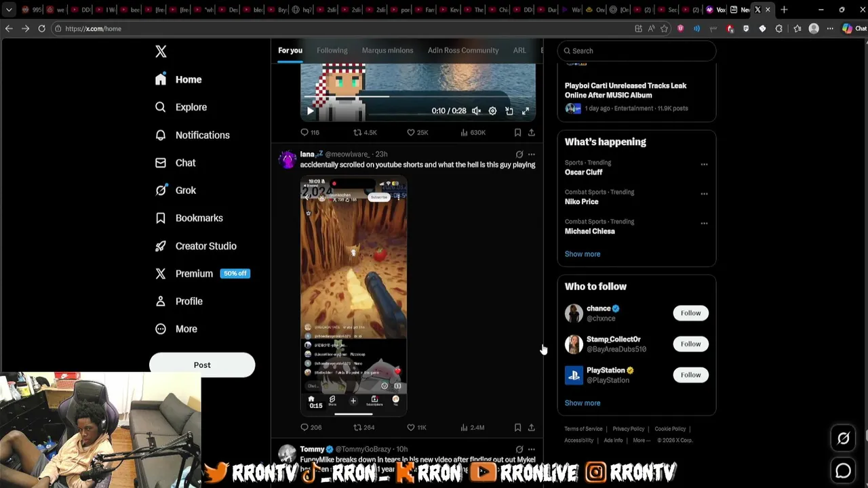Open Notifications in the sidebar
The height and width of the screenshot is (488, 868).
coord(193,135)
